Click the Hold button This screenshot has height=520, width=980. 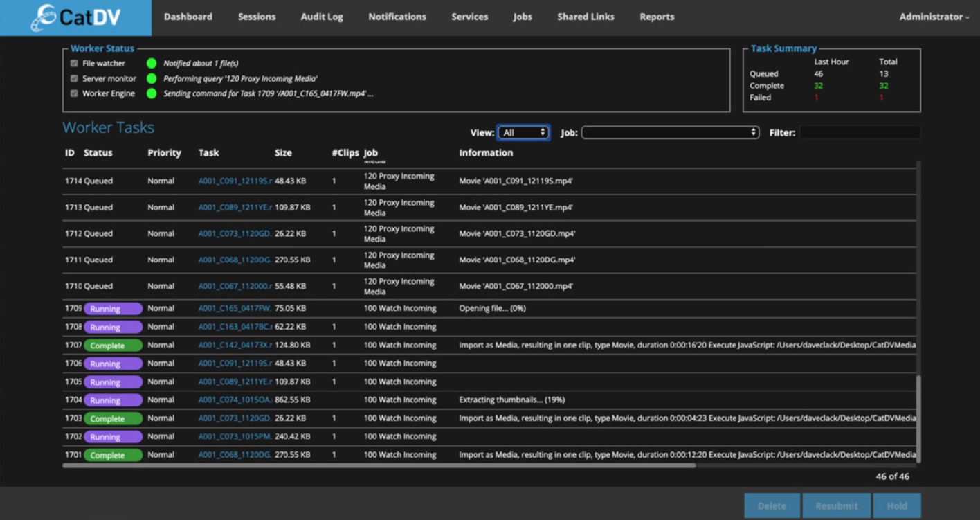(x=897, y=506)
